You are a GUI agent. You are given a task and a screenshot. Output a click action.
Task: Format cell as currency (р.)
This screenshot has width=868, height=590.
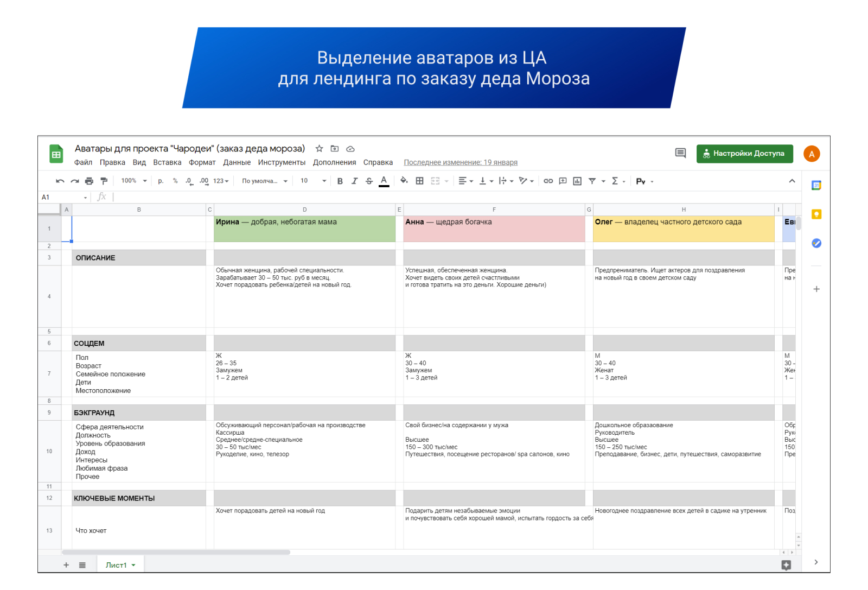(x=161, y=181)
